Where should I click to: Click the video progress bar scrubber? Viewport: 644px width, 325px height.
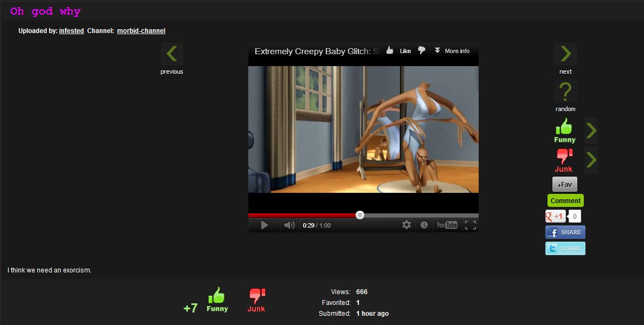tap(360, 215)
